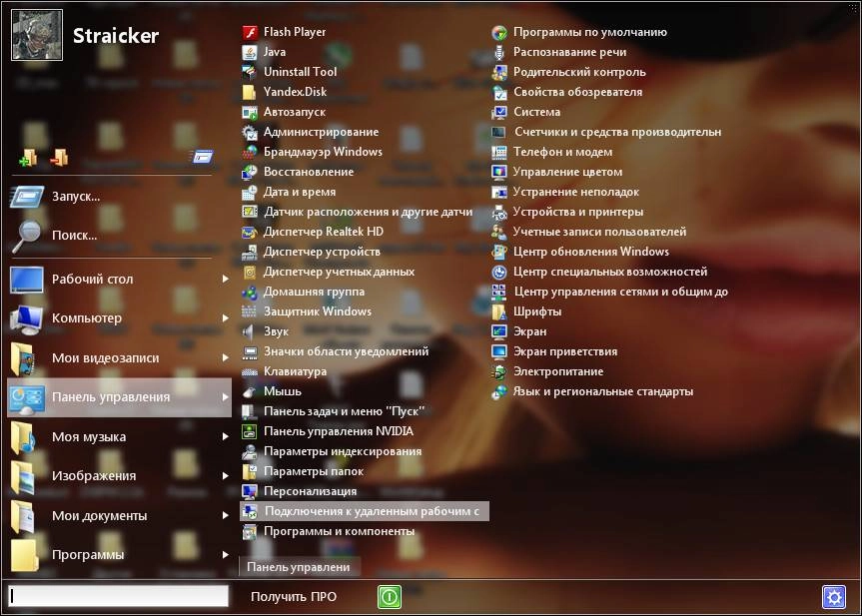Image resolution: width=862 pixels, height=616 pixels.
Task: Expand the Программы submenu arrow
Action: click(x=225, y=555)
